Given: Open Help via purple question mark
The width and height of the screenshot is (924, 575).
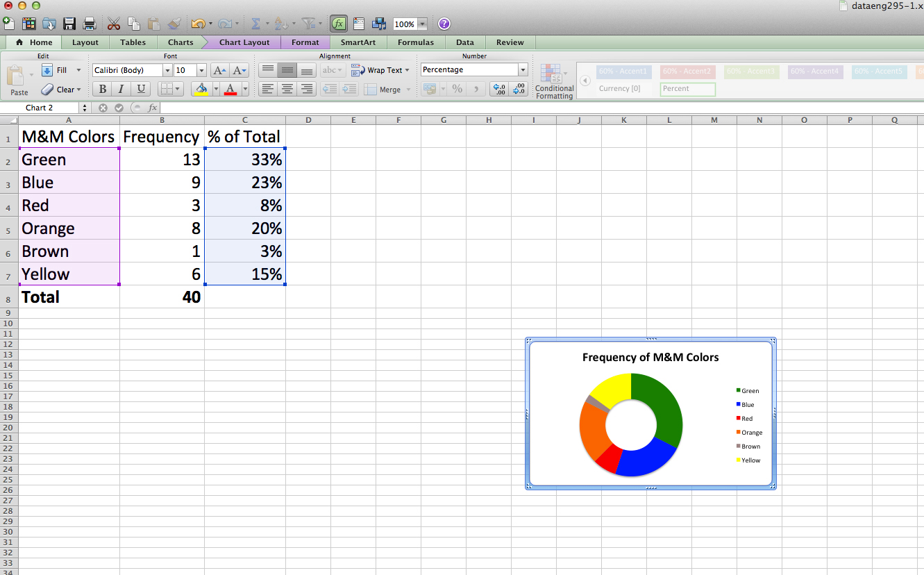Looking at the screenshot, I should click(444, 24).
